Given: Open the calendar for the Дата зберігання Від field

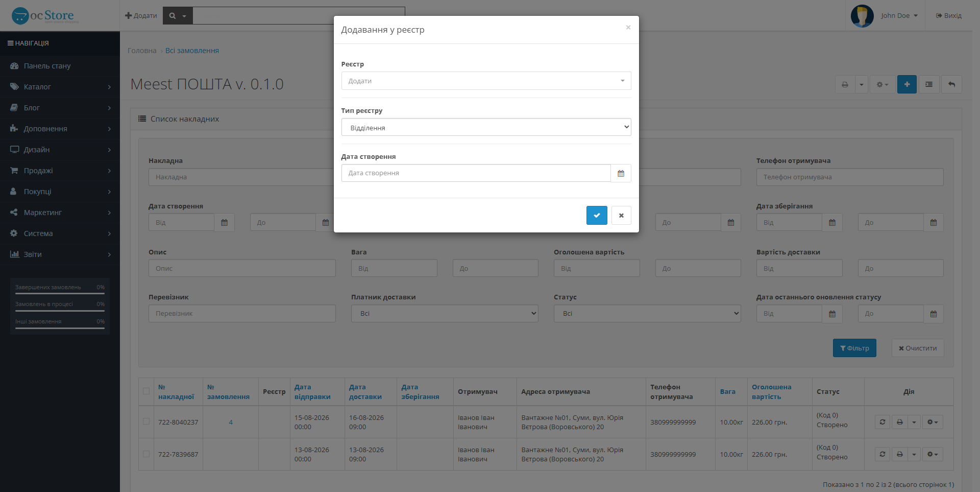Looking at the screenshot, I should tap(832, 223).
